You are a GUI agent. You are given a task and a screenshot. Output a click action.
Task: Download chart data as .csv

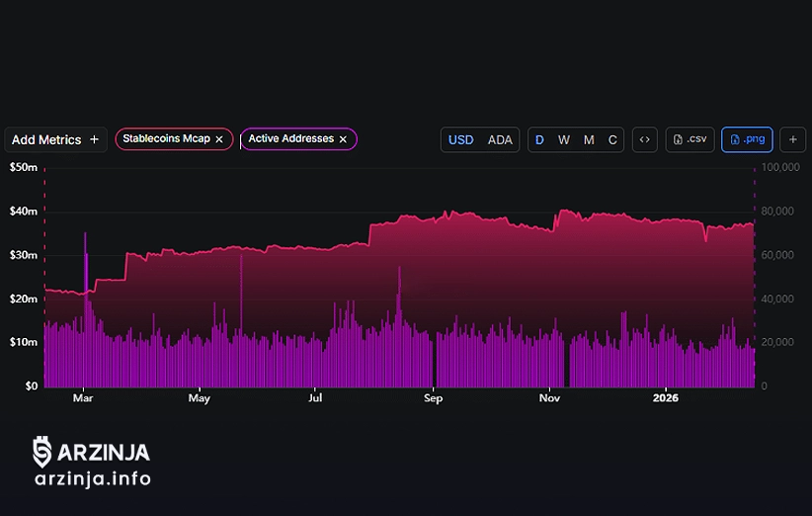(690, 140)
